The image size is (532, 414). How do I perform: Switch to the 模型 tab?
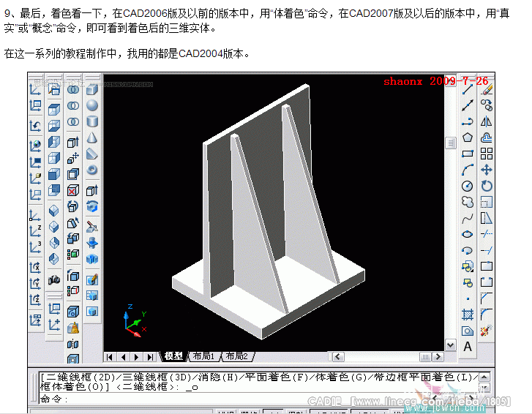[x=173, y=356]
